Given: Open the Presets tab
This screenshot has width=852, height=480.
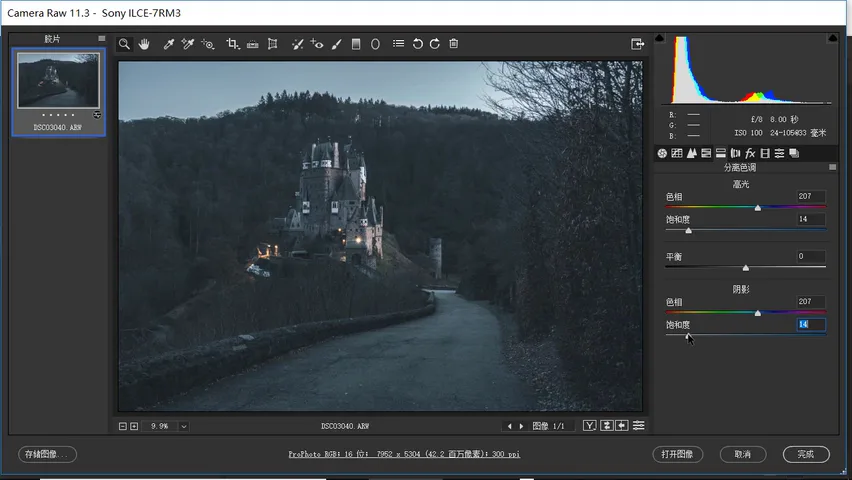Looking at the screenshot, I should point(779,153).
